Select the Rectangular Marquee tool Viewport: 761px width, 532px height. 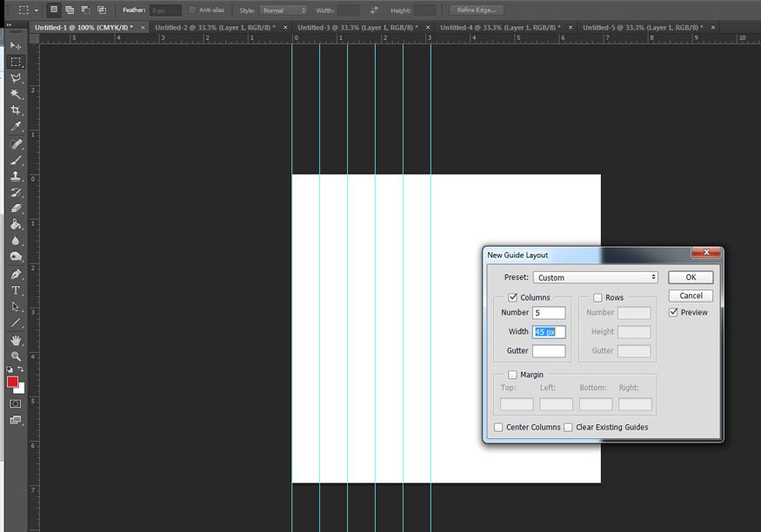[15, 63]
